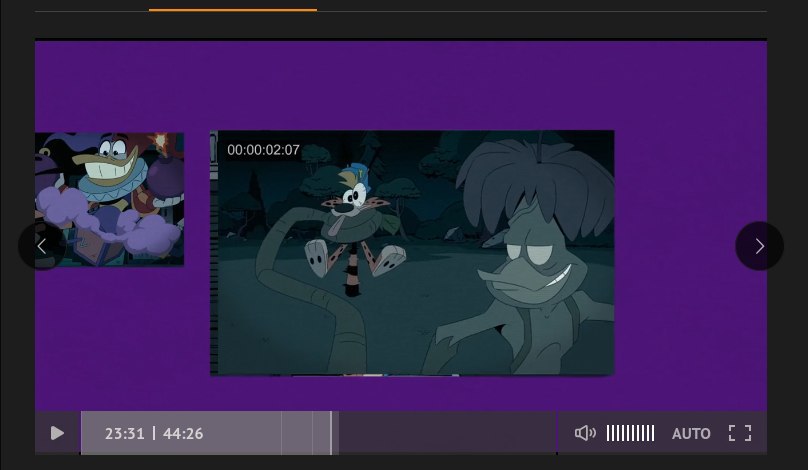Open the central dark forest scene image
The width and height of the screenshot is (808, 470).
point(412,253)
